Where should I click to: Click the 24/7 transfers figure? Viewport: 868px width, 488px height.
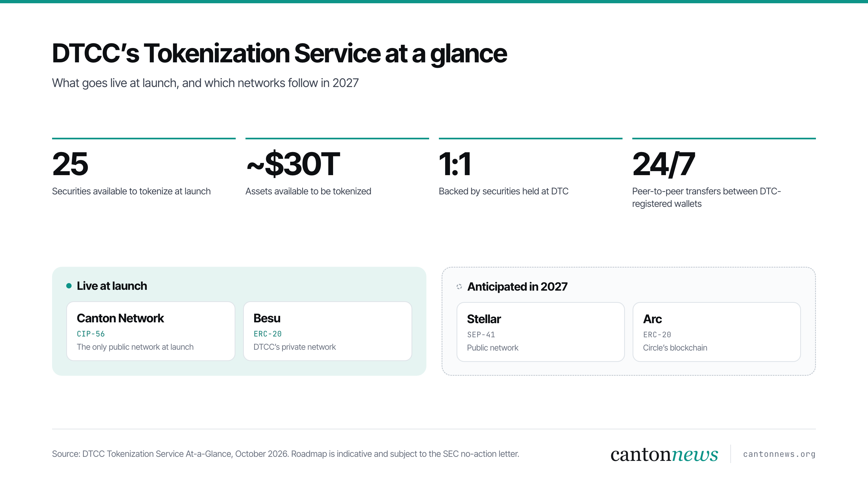coord(663,164)
